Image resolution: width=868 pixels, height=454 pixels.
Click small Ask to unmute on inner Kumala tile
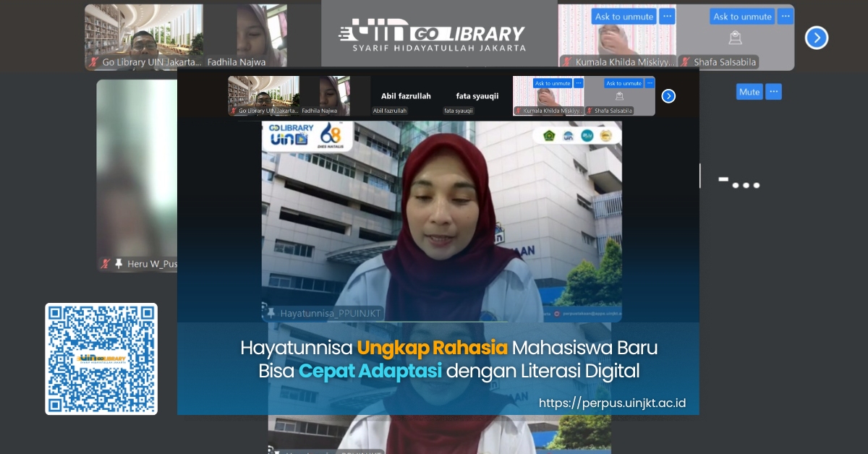[553, 83]
